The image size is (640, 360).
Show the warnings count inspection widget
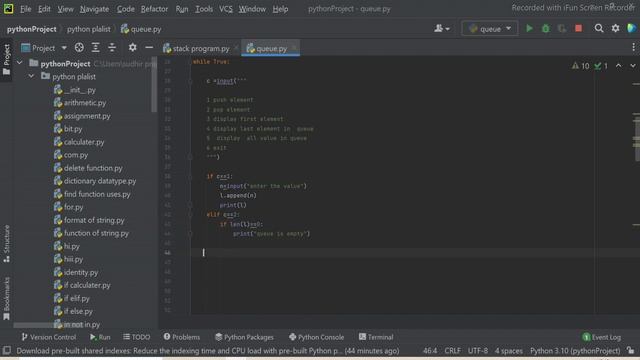pyautogui.click(x=580, y=66)
